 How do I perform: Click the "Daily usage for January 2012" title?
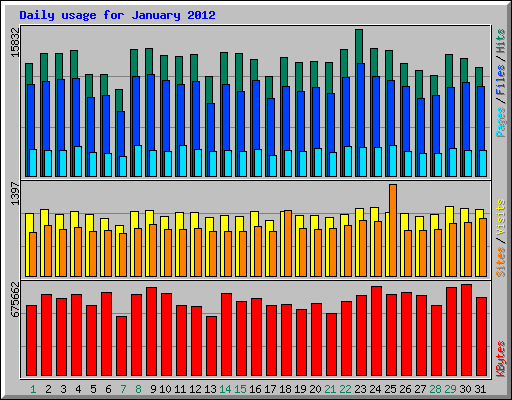coord(117,15)
